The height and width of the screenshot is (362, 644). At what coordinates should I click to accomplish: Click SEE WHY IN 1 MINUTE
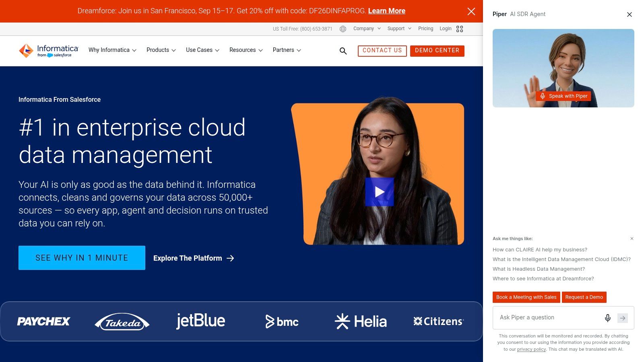tap(82, 258)
